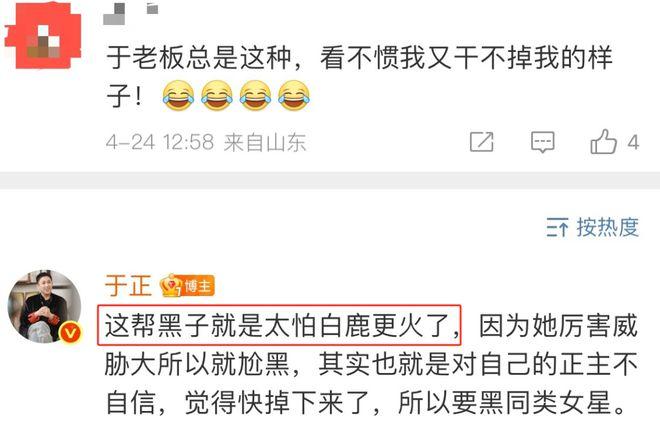Tap the repost share icon on first comment

pos(482,142)
